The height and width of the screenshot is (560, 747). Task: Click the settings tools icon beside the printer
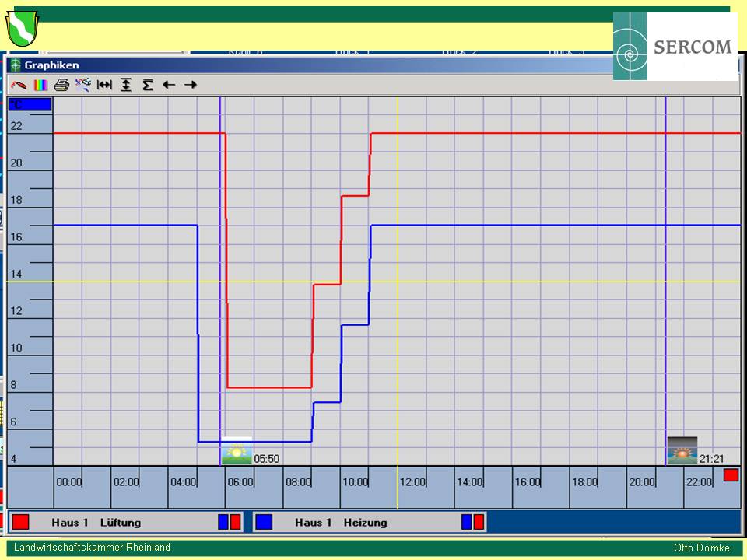pyautogui.click(x=83, y=85)
